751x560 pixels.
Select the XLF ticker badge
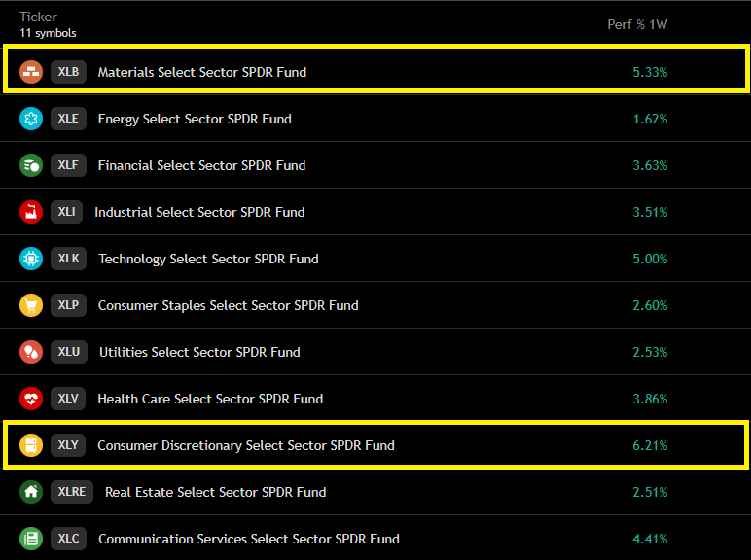(x=68, y=165)
